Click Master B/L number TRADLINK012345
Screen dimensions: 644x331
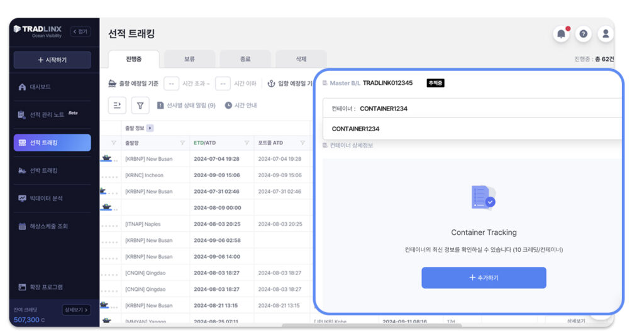click(387, 83)
